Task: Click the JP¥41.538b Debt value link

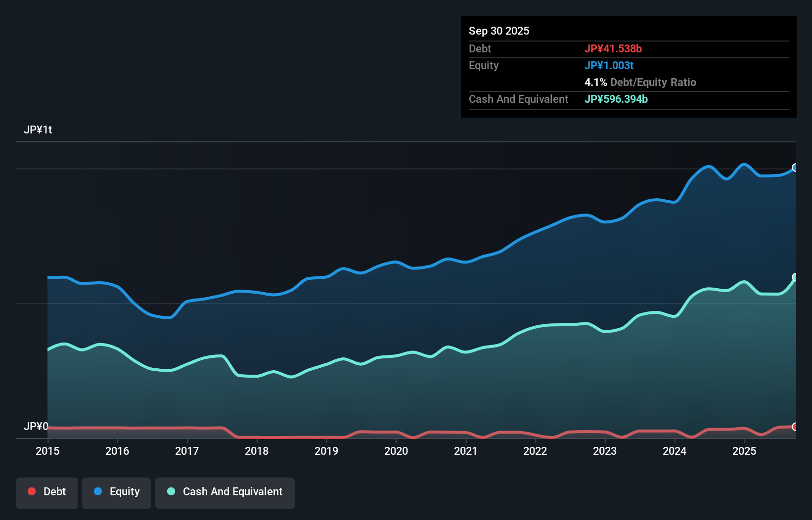Action: 613,48
